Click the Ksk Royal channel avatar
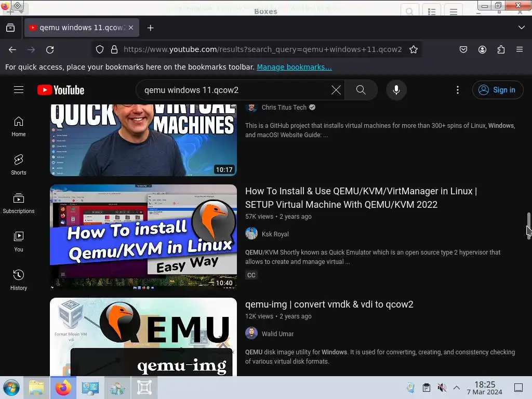 coord(251,233)
